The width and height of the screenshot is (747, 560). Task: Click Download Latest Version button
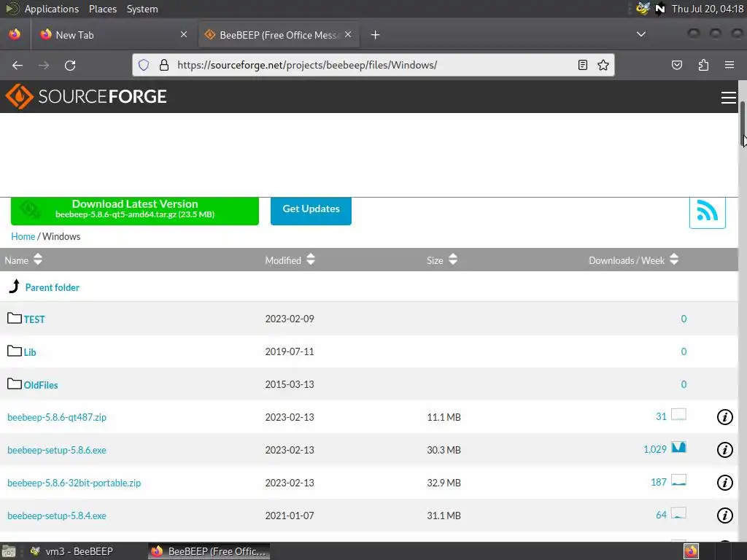[x=135, y=211]
